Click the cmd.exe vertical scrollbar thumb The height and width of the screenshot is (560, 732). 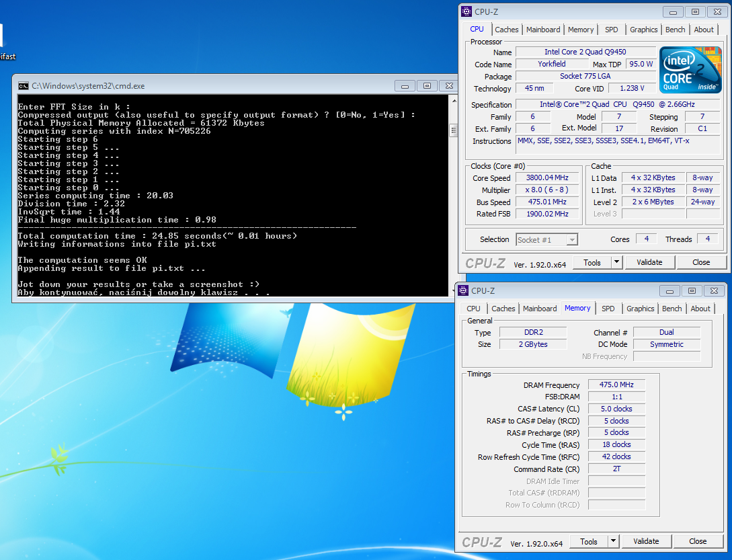pos(454,130)
